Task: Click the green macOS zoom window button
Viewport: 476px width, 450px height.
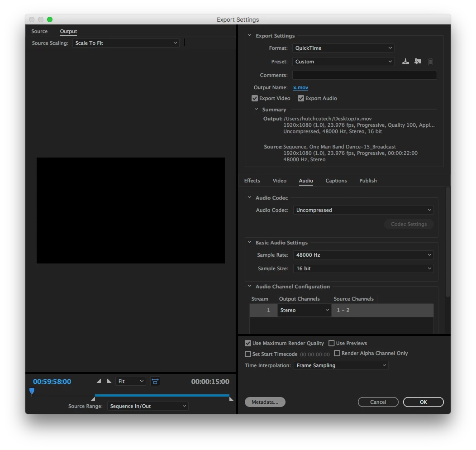Action: [x=50, y=19]
